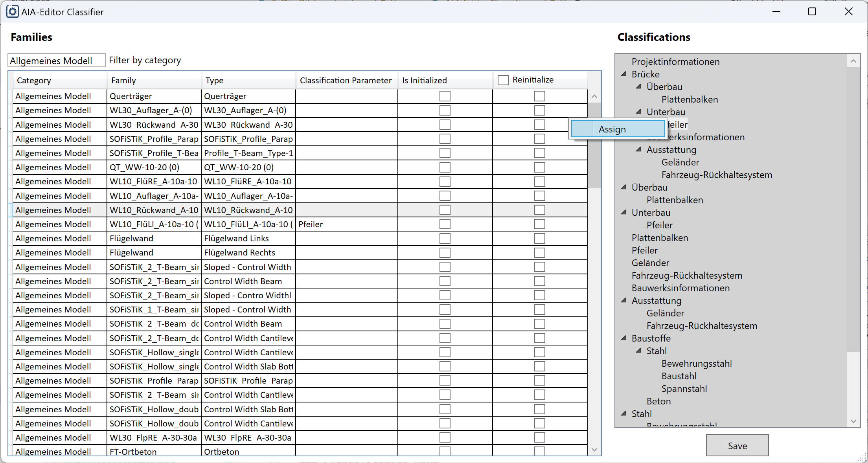Minimize the AIA-Editor Classifier window
The image size is (868, 463).
coord(776,12)
